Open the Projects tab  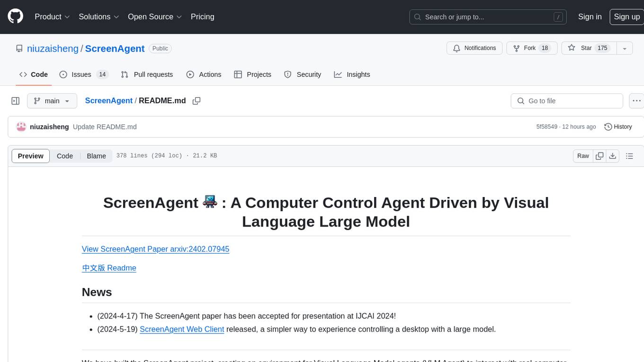point(252,74)
